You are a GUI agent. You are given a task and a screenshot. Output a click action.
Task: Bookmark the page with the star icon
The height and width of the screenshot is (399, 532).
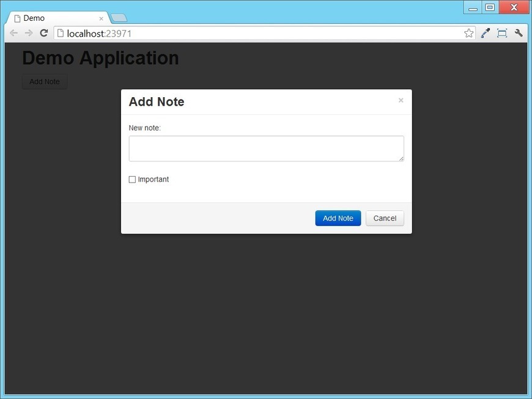click(468, 33)
